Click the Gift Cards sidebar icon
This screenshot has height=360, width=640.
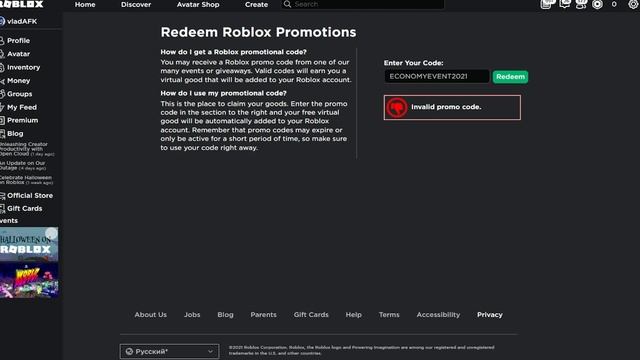pos(2,209)
